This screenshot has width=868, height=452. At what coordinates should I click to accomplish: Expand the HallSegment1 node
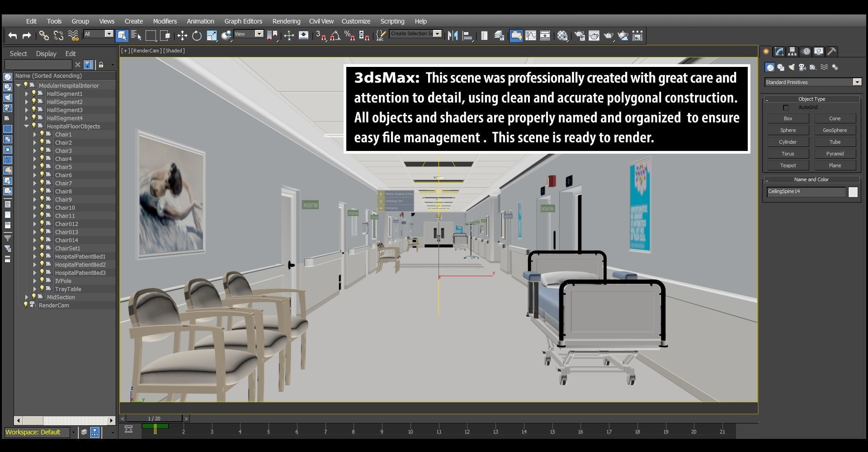click(x=27, y=94)
